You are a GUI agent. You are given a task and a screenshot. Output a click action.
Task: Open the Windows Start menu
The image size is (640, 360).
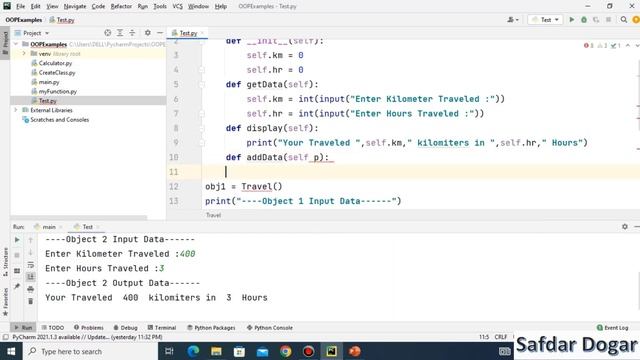[11, 351]
